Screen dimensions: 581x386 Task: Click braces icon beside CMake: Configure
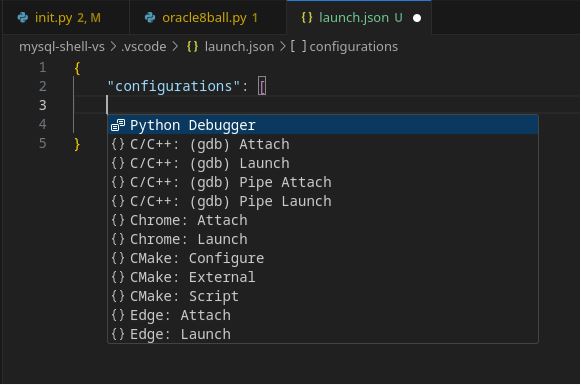pos(118,258)
